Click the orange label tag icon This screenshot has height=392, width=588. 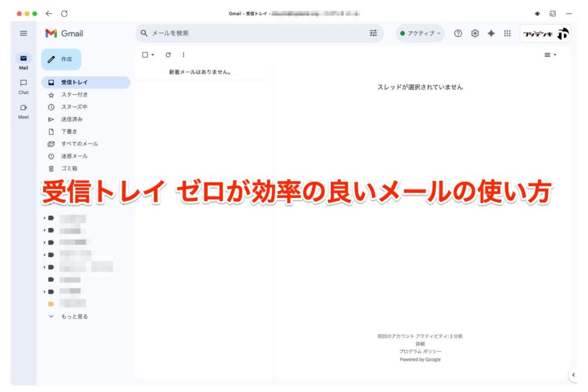coord(51,304)
